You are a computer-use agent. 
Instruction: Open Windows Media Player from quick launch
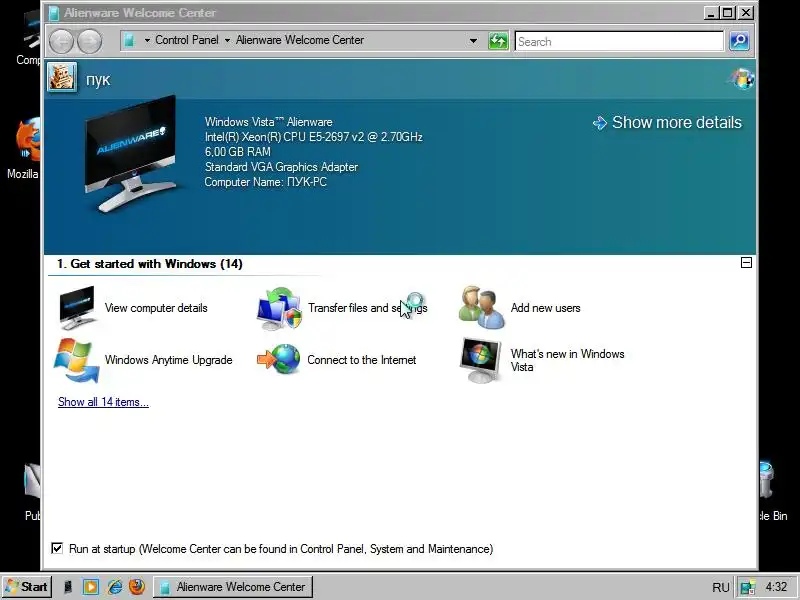point(91,587)
